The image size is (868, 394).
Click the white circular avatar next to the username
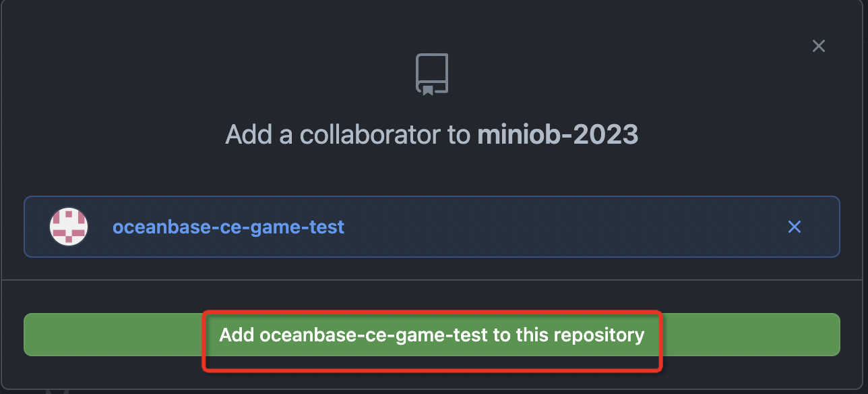coord(69,227)
